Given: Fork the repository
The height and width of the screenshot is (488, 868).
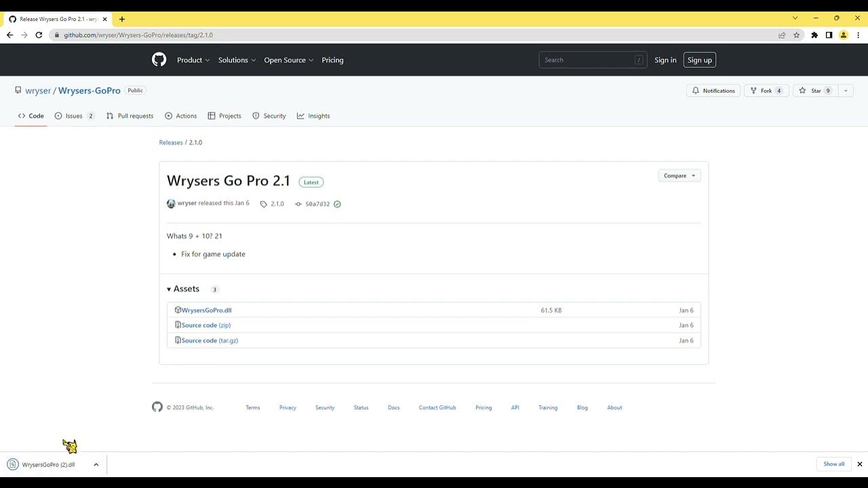Looking at the screenshot, I should point(766,90).
